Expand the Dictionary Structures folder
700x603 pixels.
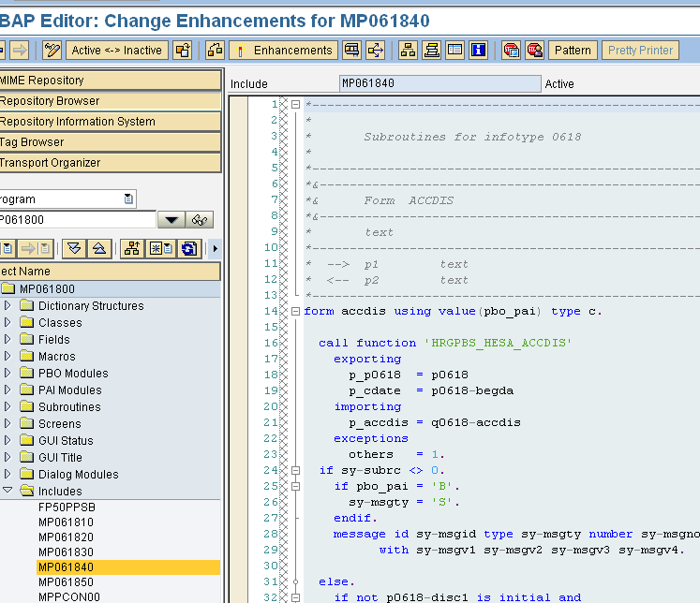click(x=7, y=305)
